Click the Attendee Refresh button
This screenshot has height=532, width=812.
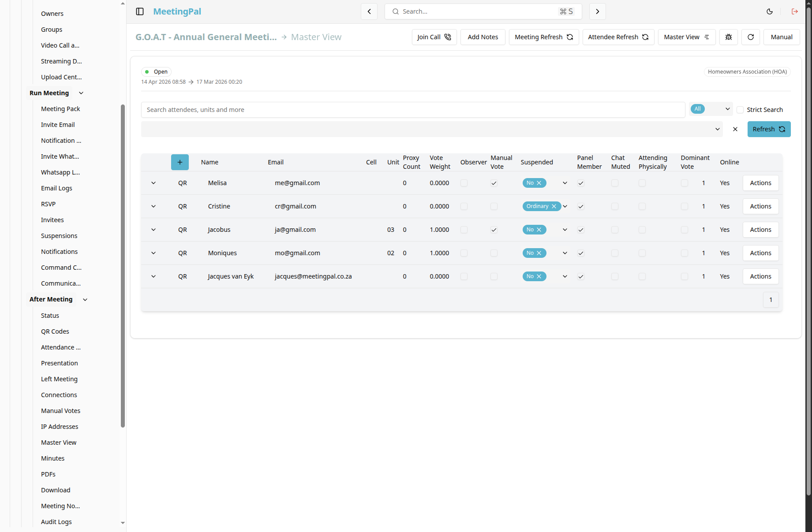(x=618, y=37)
